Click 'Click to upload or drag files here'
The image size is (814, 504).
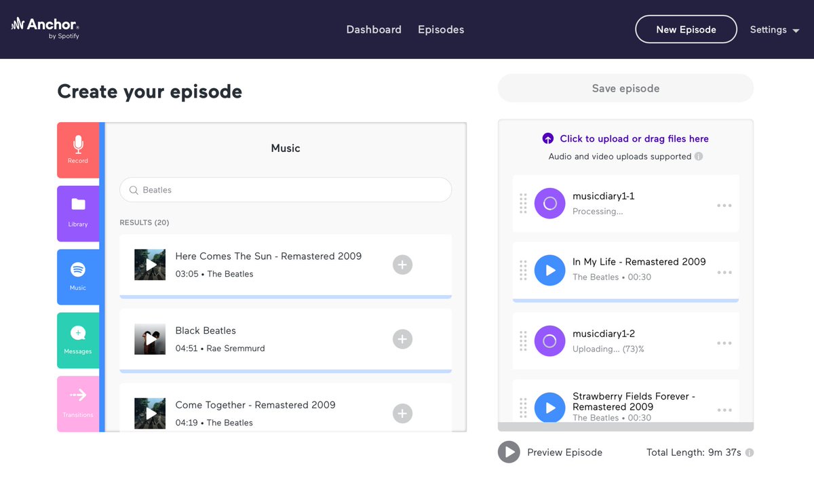pos(634,138)
